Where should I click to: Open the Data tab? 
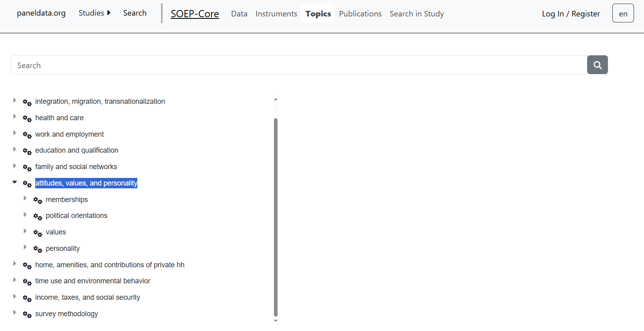click(239, 14)
